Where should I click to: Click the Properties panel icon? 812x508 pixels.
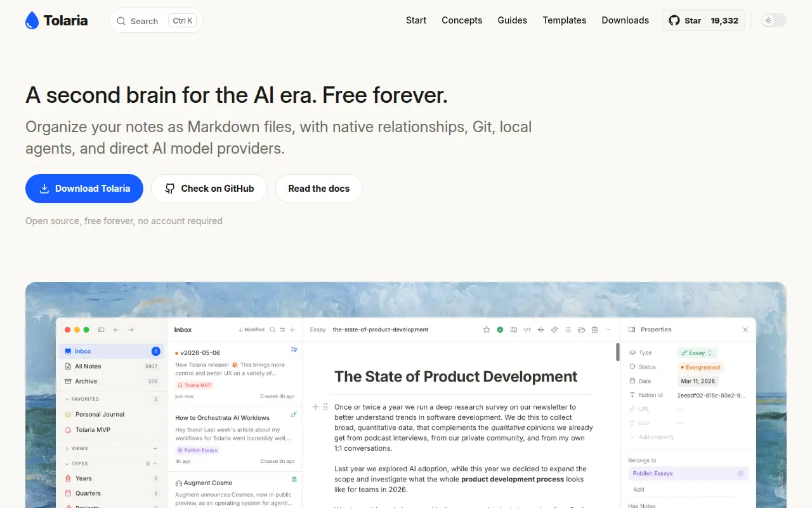pyautogui.click(x=632, y=330)
